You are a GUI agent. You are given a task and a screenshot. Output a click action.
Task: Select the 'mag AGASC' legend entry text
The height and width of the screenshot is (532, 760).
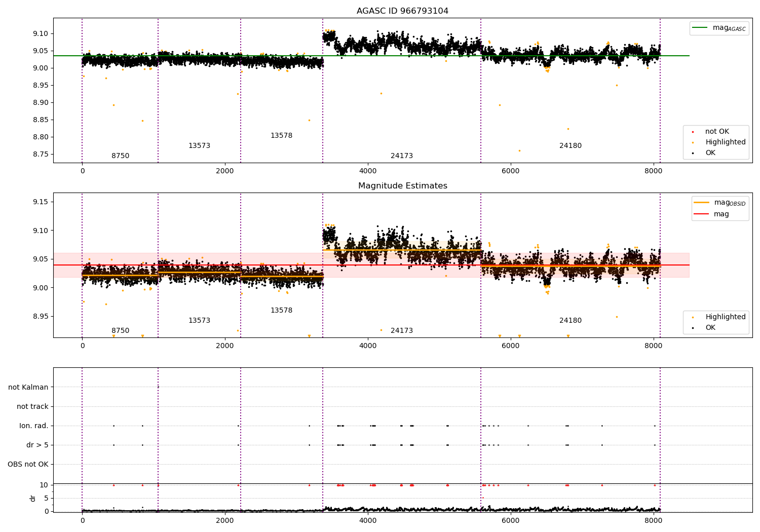click(729, 28)
